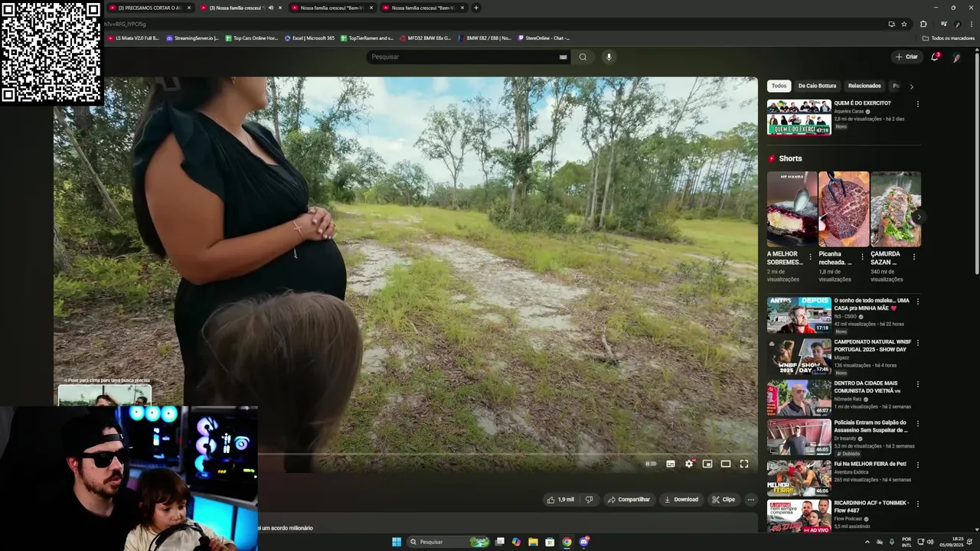980x551 pixels.
Task: Like the video with 1,9 mil likes
Action: [x=560, y=500]
